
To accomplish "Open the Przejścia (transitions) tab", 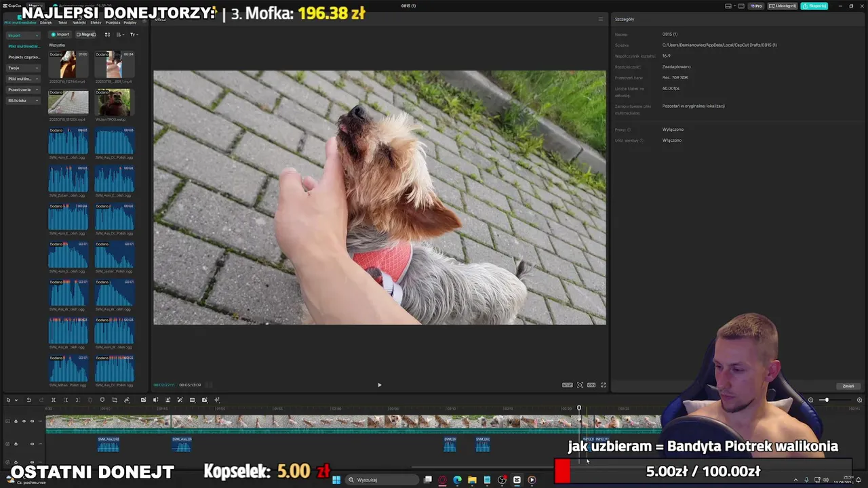I will coord(113,22).
